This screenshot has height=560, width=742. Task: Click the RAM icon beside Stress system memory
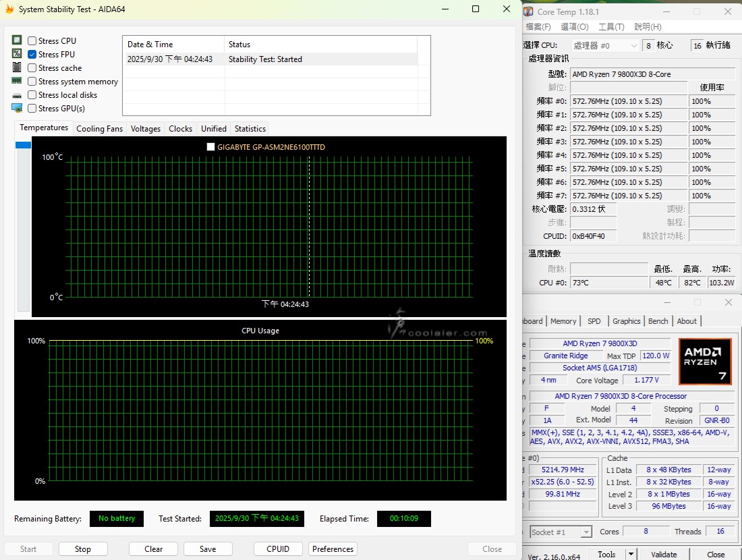17,81
